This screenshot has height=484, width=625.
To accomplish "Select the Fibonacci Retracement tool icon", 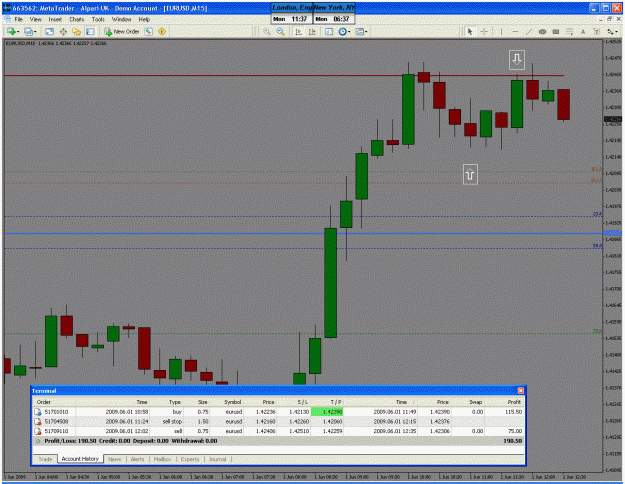I will tap(570, 31).
